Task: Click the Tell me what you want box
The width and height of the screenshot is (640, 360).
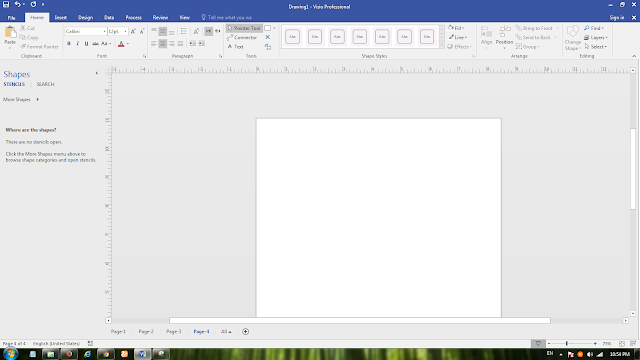Action: pyautogui.click(x=227, y=18)
